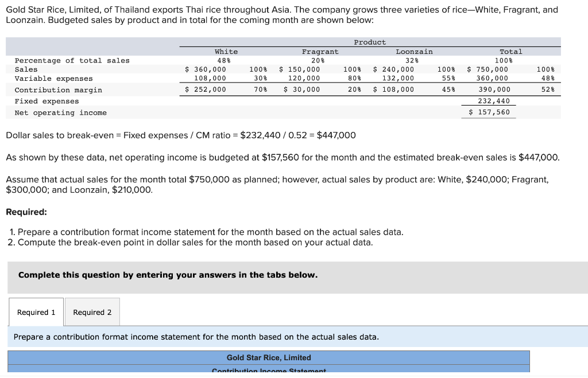Click total variable expenses 360,000

pos(492,79)
